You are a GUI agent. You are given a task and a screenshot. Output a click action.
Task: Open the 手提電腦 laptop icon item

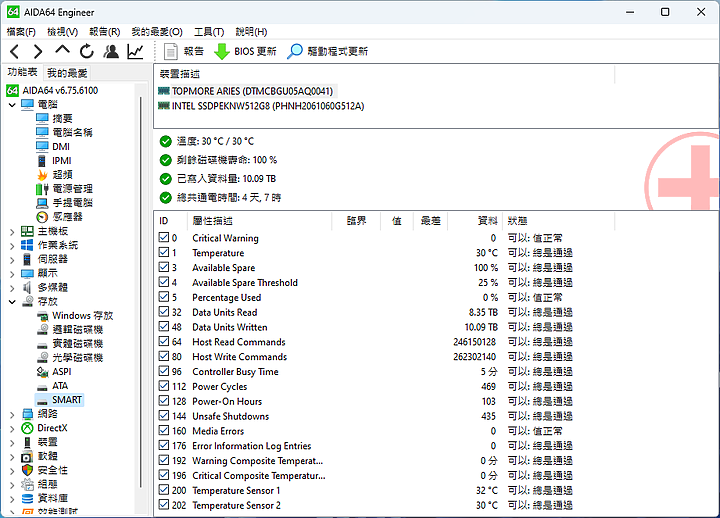tap(42, 203)
